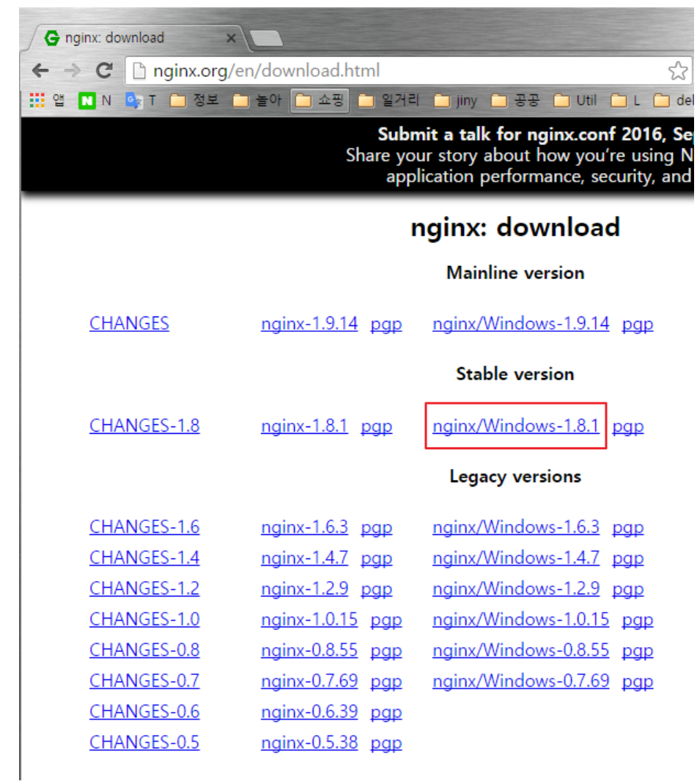Open CHANGES-1.8 link

pyautogui.click(x=144, y=426)
